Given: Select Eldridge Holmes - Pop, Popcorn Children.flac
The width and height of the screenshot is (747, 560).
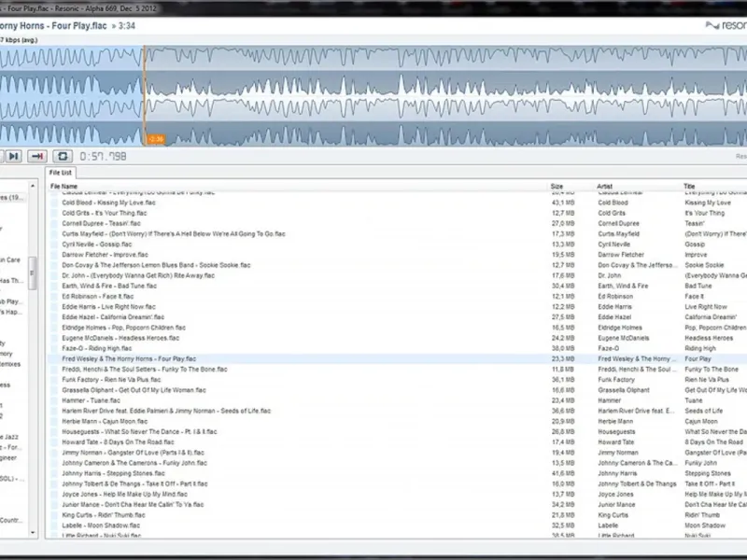Looking at the screenshot, I should pyautogui.click(x=124, y=328).
